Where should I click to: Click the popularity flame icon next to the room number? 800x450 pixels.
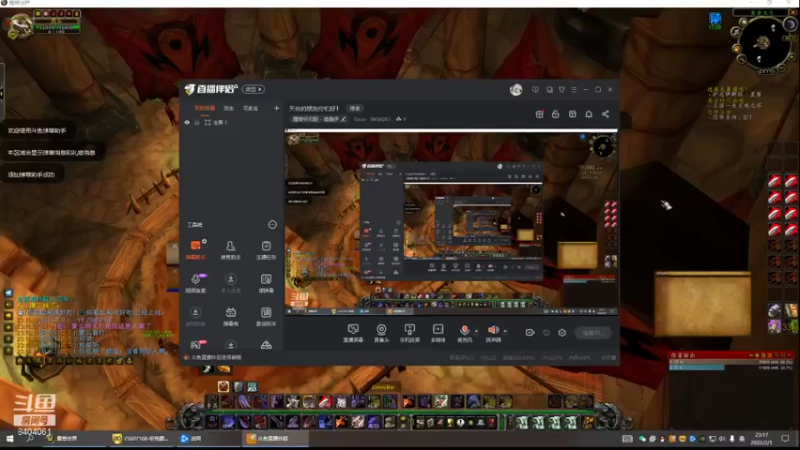399,119
